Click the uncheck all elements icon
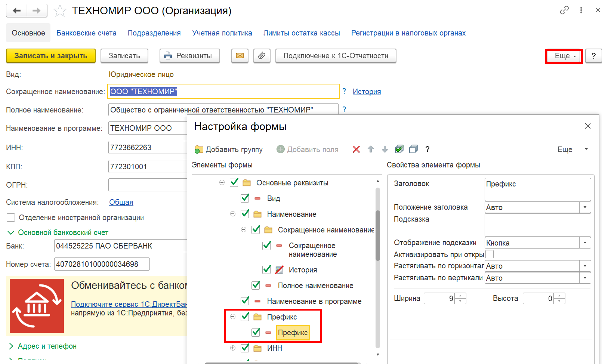The height and width of the screenshot is (364, 602). (x=413, y=149)
